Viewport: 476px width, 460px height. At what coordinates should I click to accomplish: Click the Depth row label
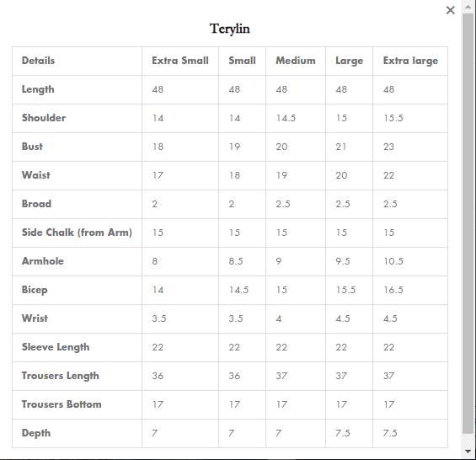tap(36, 433)
